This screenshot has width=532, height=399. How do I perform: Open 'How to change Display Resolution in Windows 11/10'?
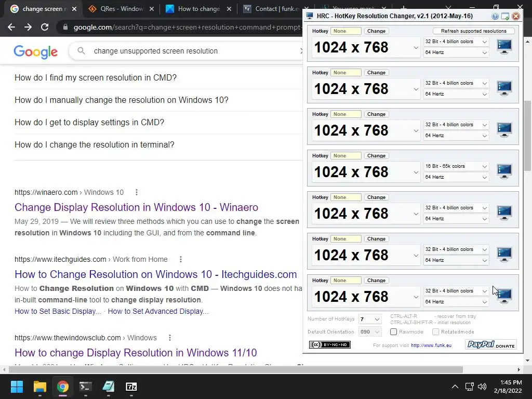click(136, 353)
